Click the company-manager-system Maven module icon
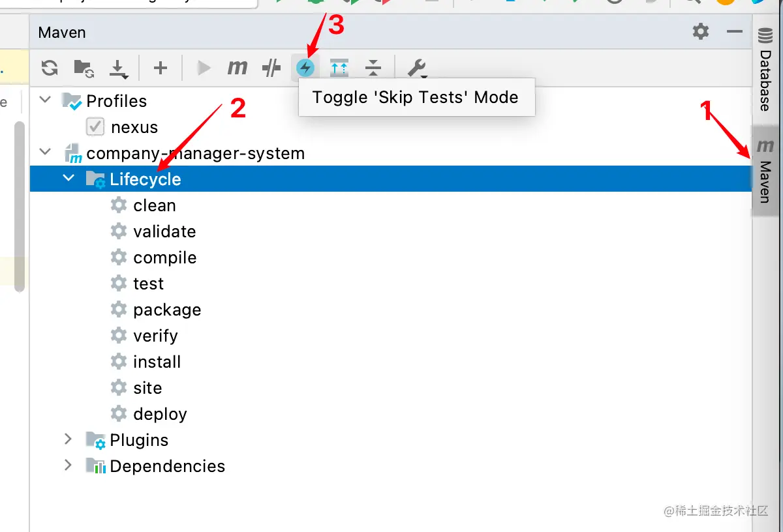 coord(73,153)
